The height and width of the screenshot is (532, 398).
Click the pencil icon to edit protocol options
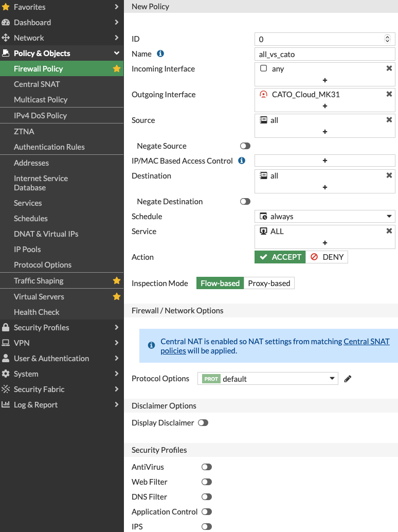tap(347, 378)
